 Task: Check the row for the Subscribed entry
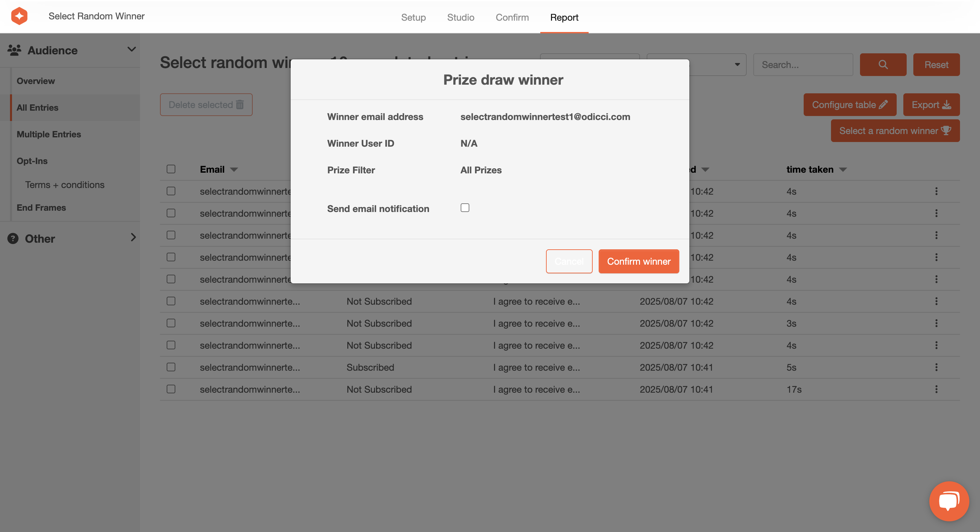click(171, 367)
